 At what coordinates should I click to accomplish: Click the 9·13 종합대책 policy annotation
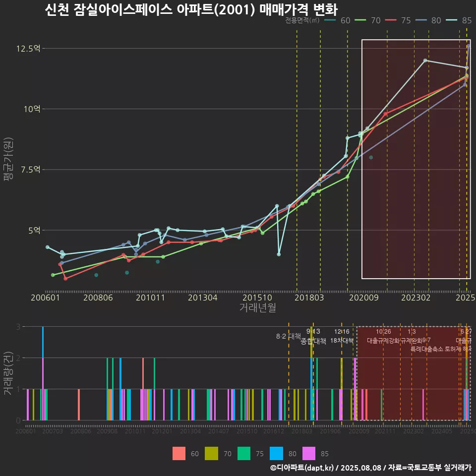click(313, 336)
